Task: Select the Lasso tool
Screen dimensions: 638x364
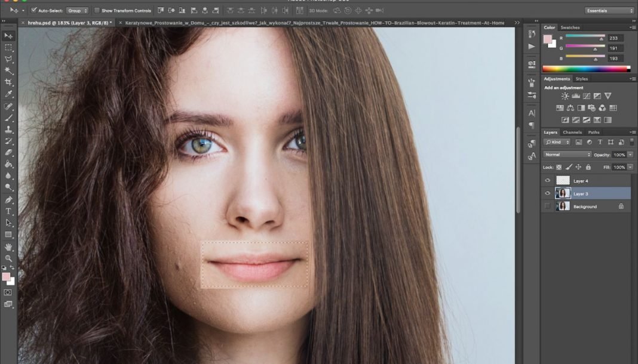Action: pyautogui.click(x=8, y=59)
